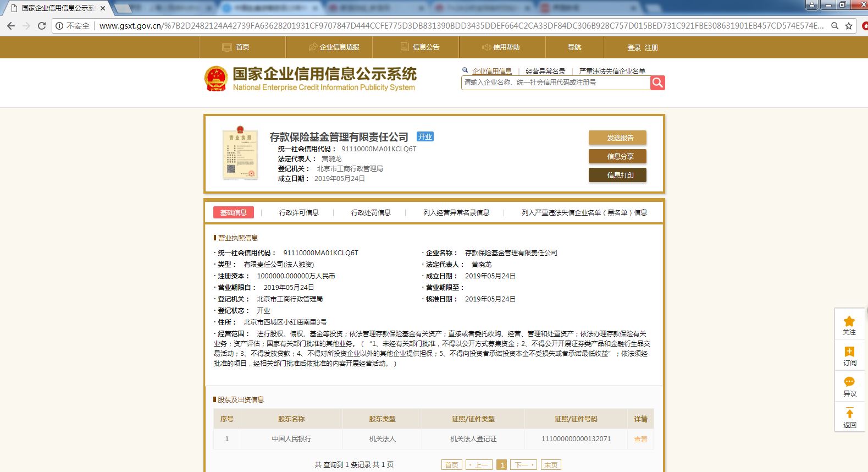
Task: Close the 国家企业信用信息公示系统 browser tab
Action: click(103, 8)
